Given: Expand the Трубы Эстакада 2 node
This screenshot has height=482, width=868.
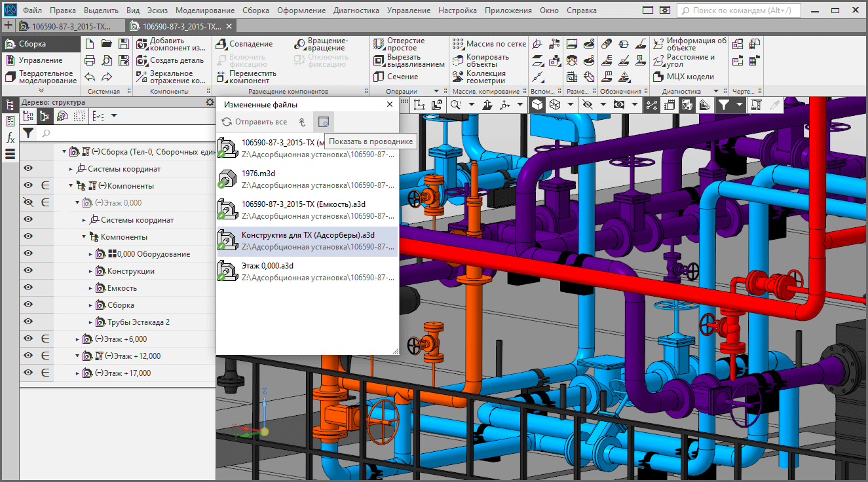Looking at the screenshot, I should pyautogui.click(x=91, y=322).
